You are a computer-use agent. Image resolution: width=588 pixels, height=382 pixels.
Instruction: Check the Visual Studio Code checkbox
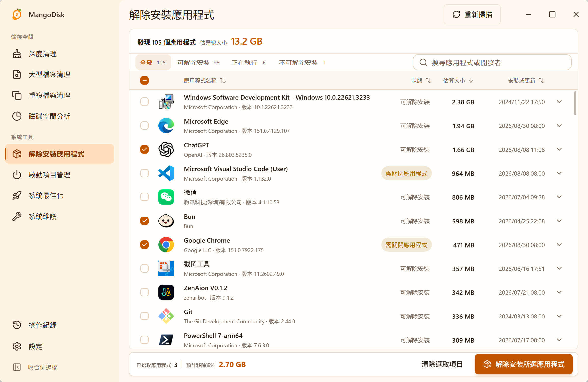(x=145, y=173)
